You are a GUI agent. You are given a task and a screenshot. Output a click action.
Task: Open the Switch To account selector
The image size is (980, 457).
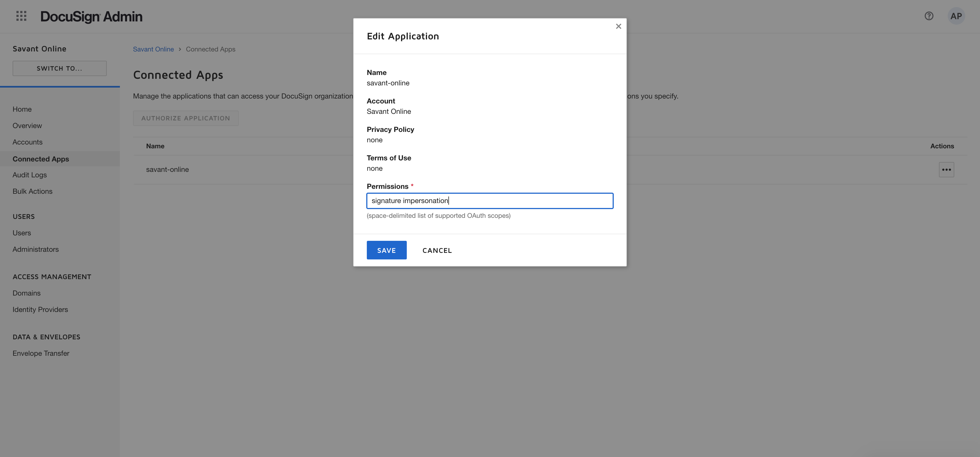tap(59, 68)
